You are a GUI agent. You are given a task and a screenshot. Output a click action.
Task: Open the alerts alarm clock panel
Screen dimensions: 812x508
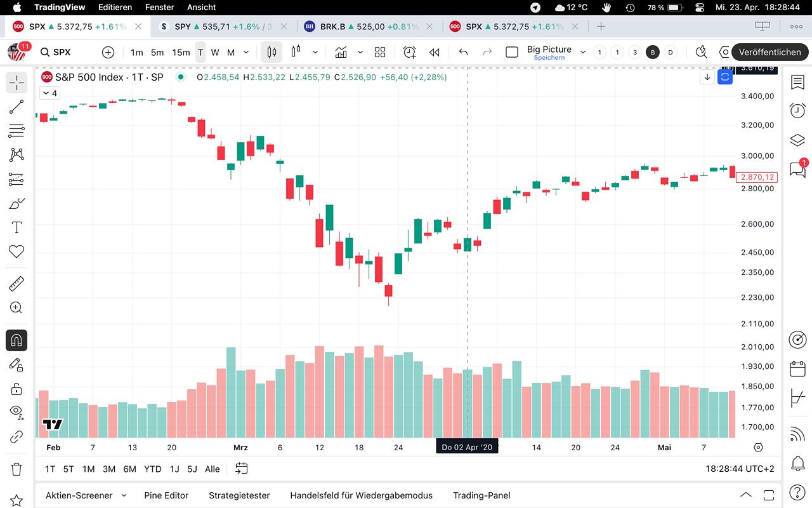click(797, 110)
